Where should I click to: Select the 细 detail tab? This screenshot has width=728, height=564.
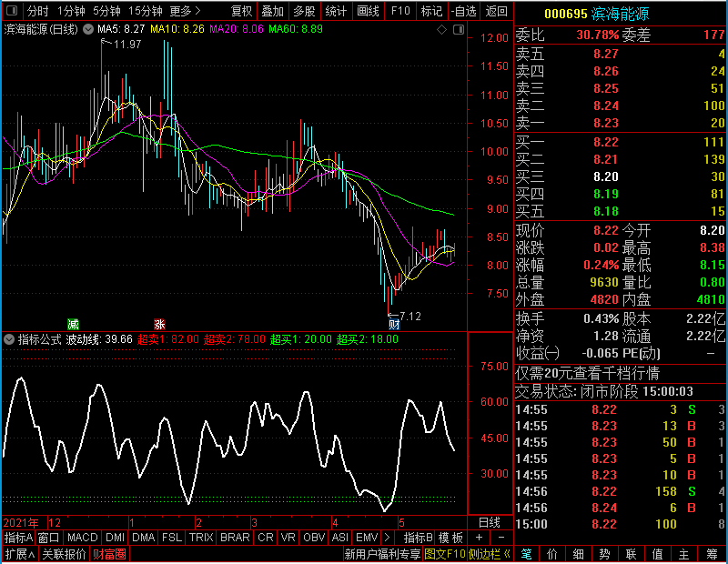[579, 554]
